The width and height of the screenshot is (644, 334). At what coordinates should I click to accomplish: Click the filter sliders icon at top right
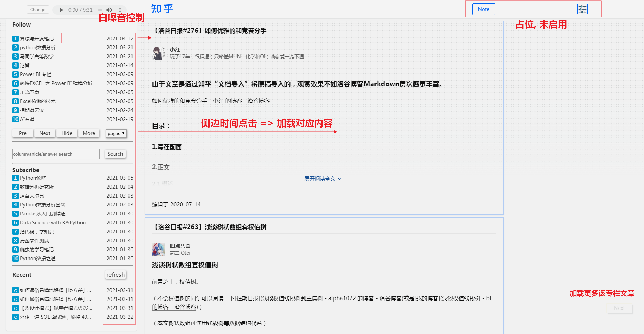tap(582, 9)
